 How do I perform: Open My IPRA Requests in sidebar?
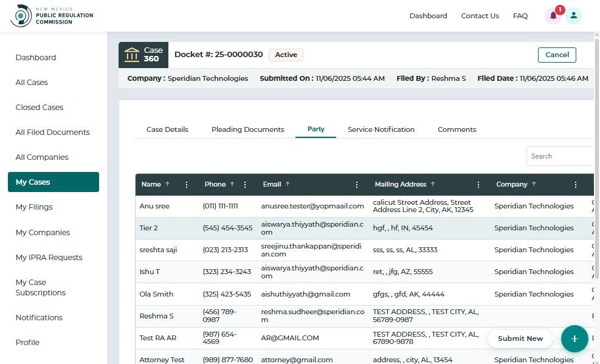point(49,257)
